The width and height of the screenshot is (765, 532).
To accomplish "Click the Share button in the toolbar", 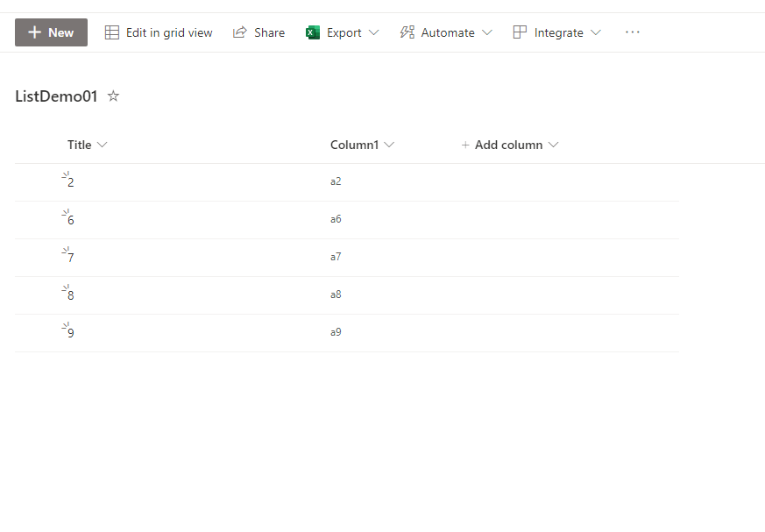I will tap(259, 32).
